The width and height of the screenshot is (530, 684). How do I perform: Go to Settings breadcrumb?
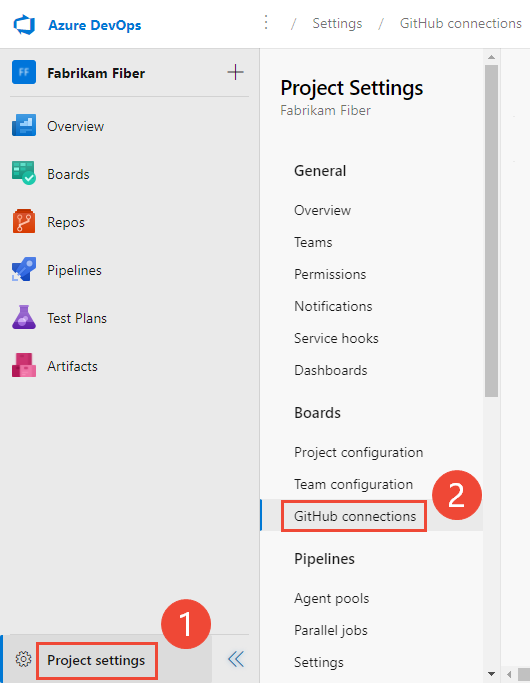click(x=337, y=23)
